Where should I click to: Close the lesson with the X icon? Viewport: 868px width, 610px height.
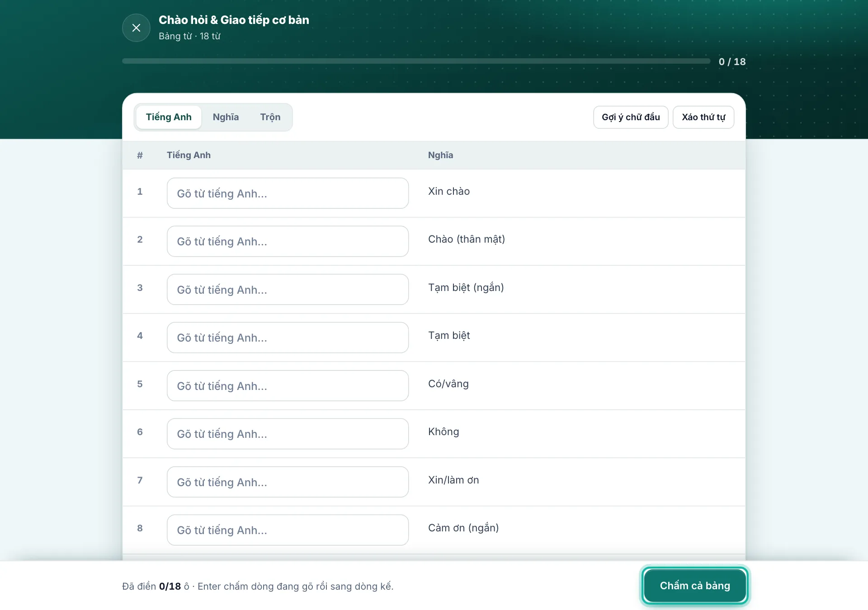tap(136, 28)
